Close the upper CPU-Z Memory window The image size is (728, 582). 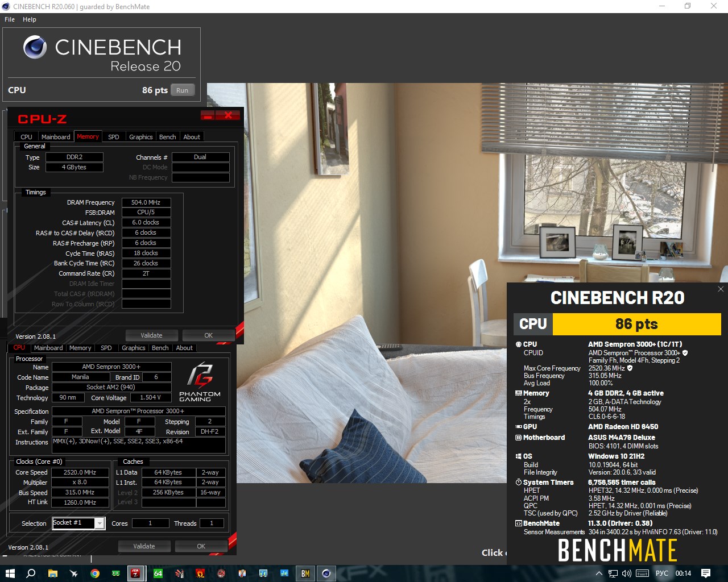pos(228,116)
